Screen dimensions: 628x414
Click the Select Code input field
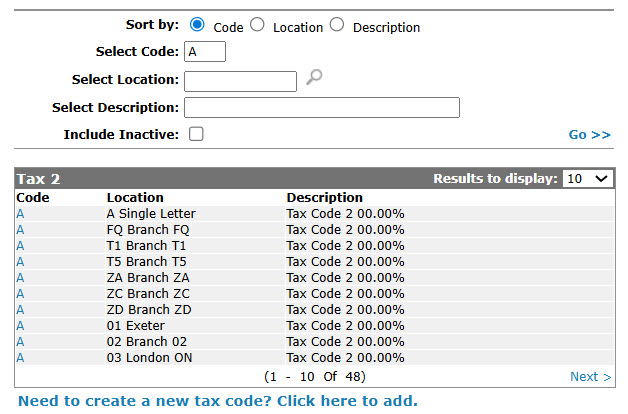205,52
